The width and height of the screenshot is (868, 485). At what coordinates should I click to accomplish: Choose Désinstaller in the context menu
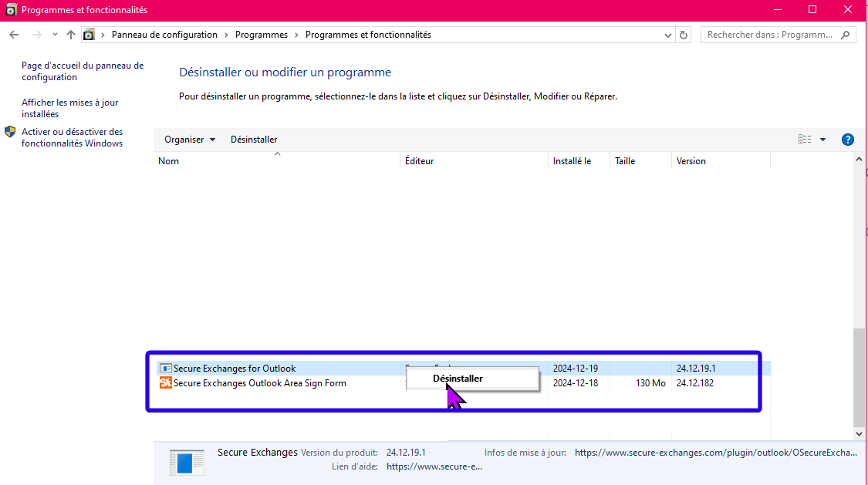472,379
